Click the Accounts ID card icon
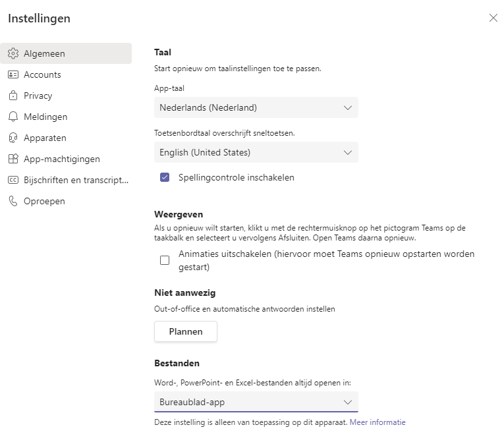The width and height of the screenshot is (502, 448). tap(13, 74)
